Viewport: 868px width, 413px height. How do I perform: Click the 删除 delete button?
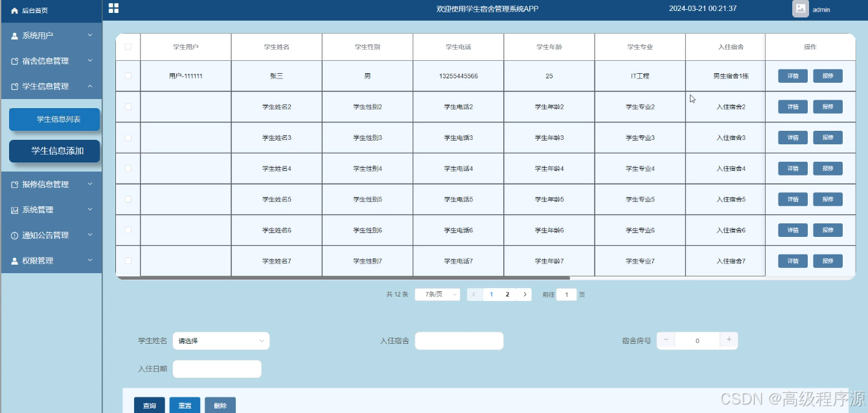[x=220, y=405]
